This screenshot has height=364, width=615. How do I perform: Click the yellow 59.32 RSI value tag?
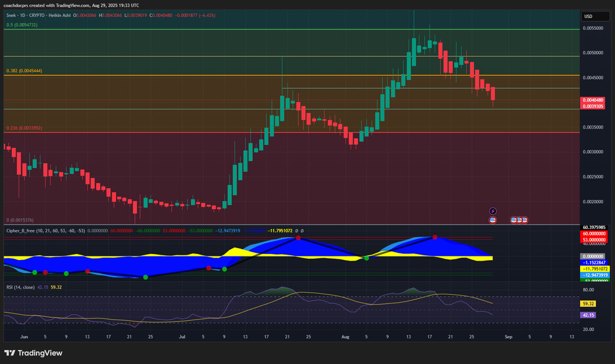(x=589, y=303)
